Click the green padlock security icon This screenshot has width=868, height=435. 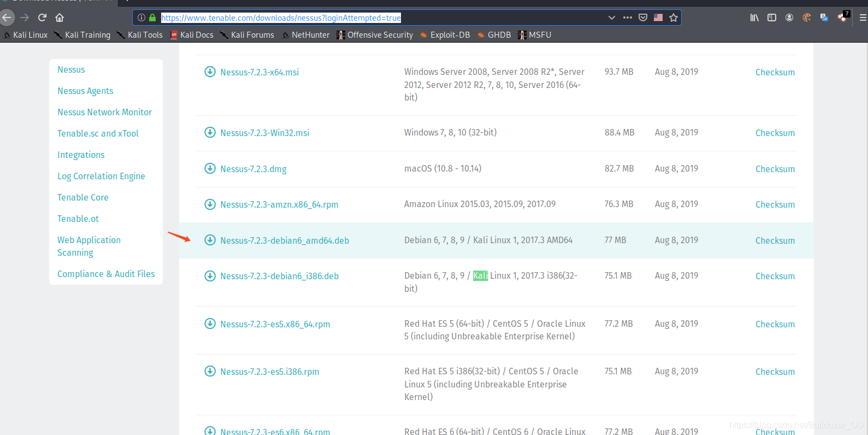152,17
